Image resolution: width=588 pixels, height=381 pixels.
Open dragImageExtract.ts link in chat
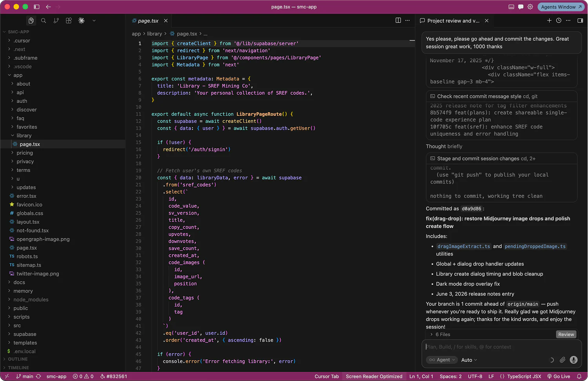click(463, 246)
